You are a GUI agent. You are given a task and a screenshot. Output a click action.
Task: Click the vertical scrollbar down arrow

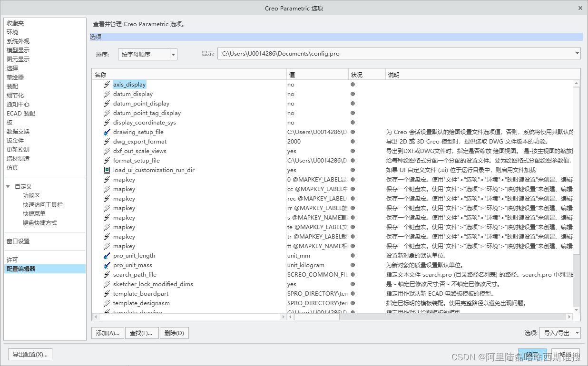577,309
